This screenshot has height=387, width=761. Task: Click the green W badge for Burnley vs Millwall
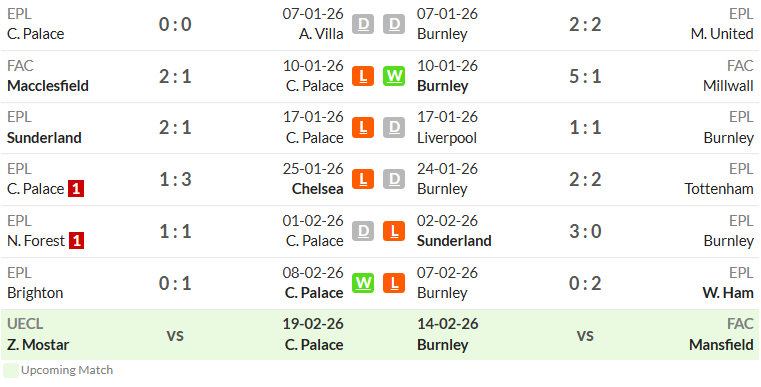tap(394, 76)
